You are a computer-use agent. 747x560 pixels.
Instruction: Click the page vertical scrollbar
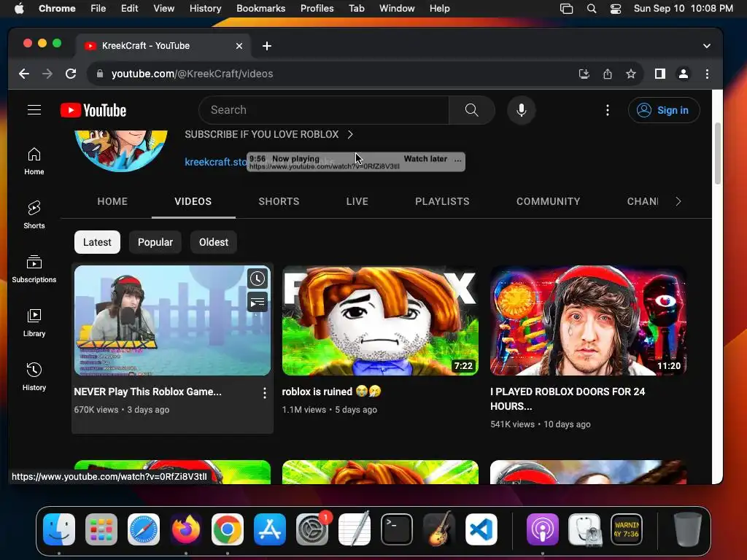(x=718, y=153)
